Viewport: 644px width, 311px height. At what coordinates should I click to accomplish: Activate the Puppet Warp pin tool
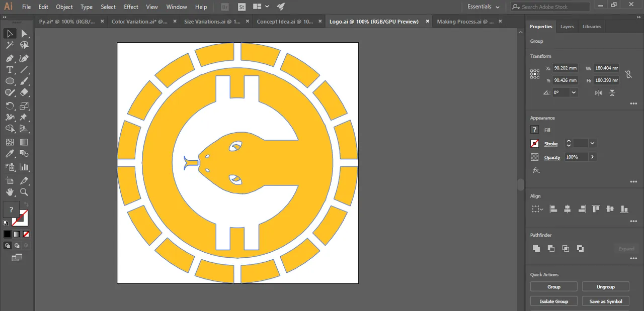point(24,118)
